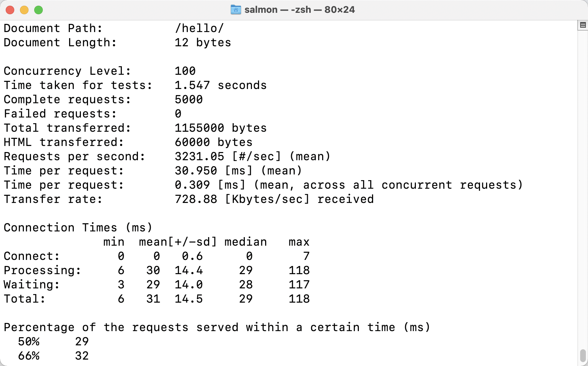Click the "3231.05" requests per second value
588x366 pixels.
click(x=199, y=156)
